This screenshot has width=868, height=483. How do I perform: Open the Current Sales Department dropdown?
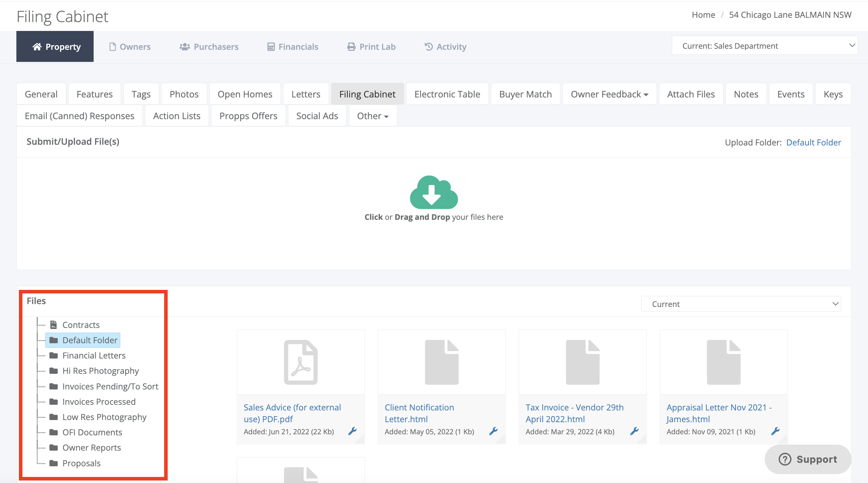765,46
